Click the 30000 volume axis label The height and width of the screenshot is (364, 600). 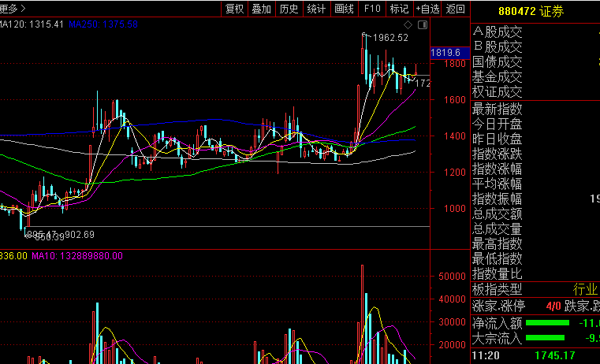click(x=452, y=322)
